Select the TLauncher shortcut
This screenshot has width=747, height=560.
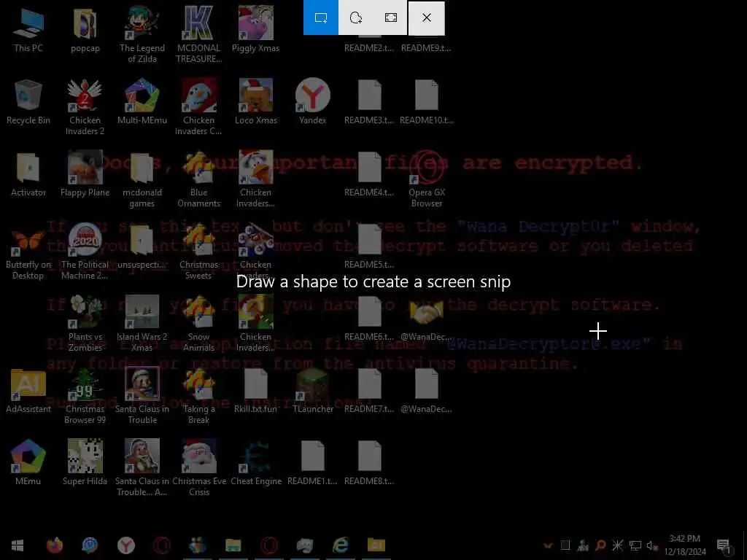(x=312, y=391)
